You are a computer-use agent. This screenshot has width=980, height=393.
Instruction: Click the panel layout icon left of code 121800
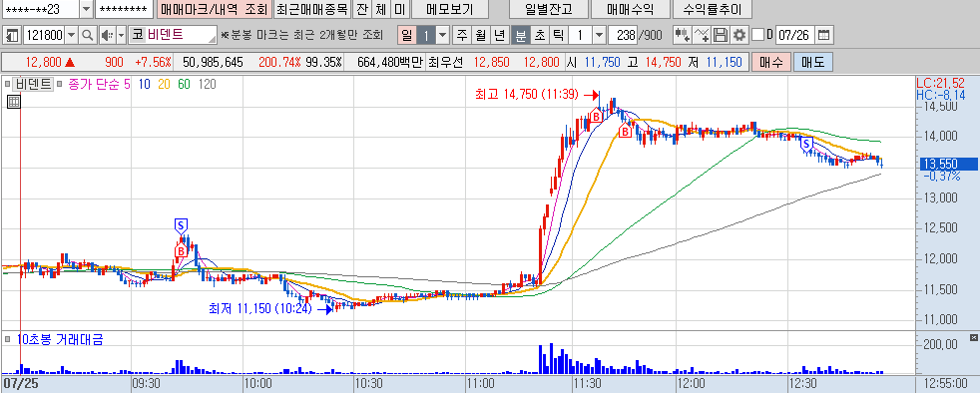coord(13,35)
